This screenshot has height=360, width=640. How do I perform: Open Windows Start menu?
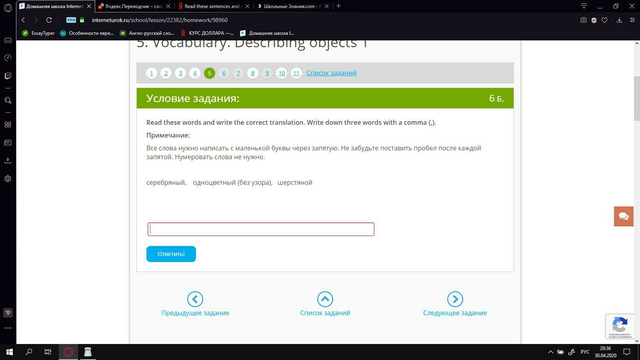tap(9, 352)
